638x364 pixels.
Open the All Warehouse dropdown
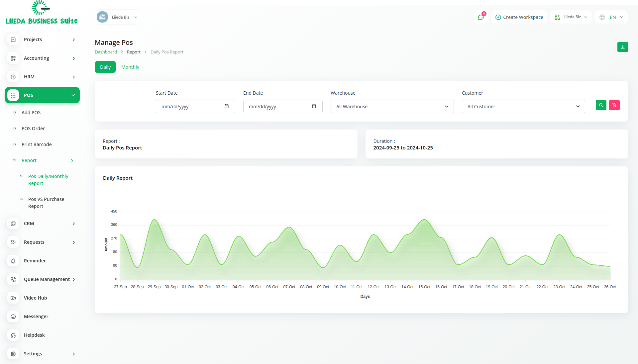[392, 107]
